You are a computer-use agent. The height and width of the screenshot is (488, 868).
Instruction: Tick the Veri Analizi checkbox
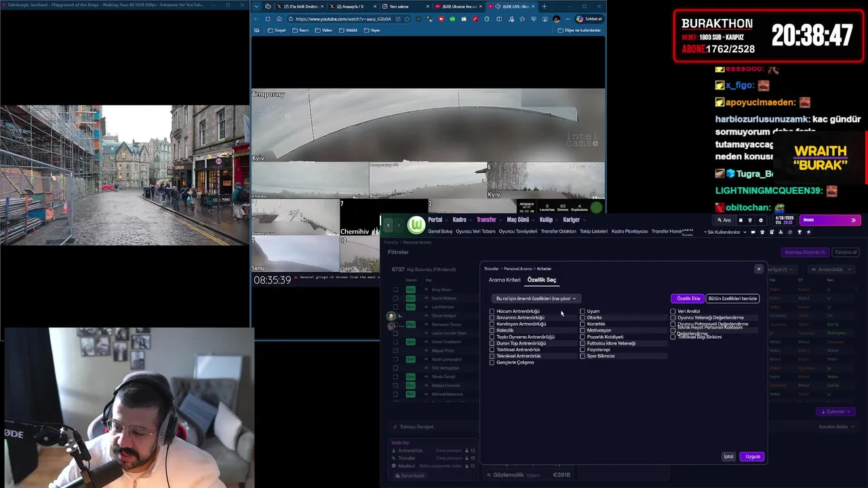pyautogui.click(x=673, y=311)
